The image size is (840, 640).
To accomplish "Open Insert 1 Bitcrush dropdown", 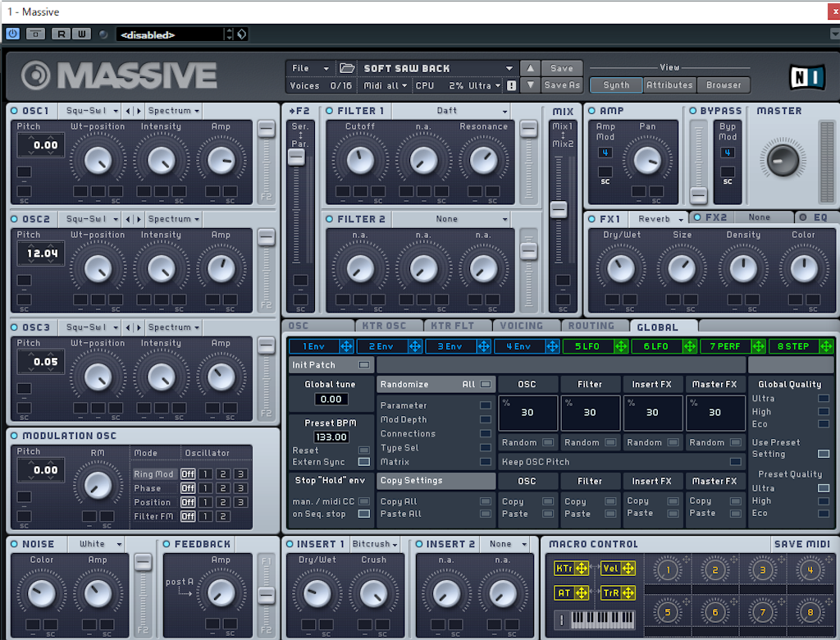I will [374, 544].
